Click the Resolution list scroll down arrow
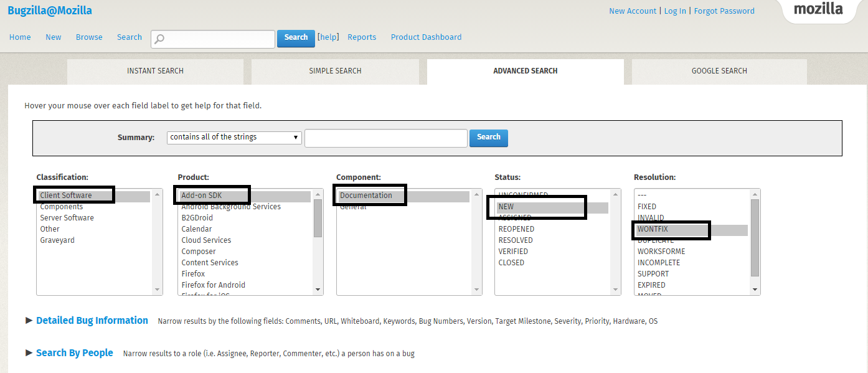Image resolution: width=868 pixels, height=373 pixels. (755, 290)
